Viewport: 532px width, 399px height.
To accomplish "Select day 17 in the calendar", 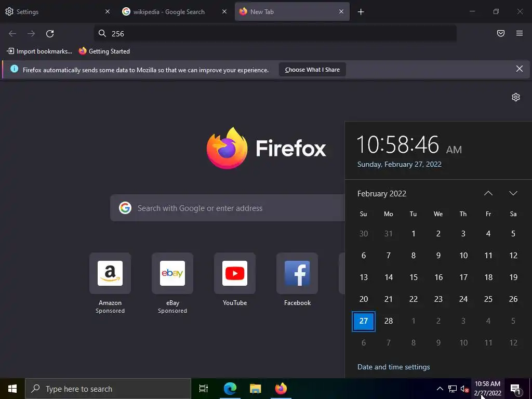I will click(463, 277).
